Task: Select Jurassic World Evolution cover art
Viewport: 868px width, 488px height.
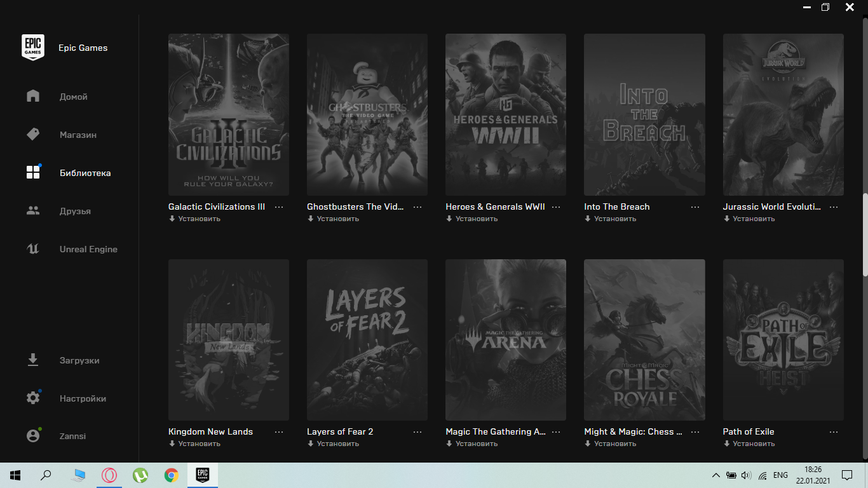Action: [783, 114]
